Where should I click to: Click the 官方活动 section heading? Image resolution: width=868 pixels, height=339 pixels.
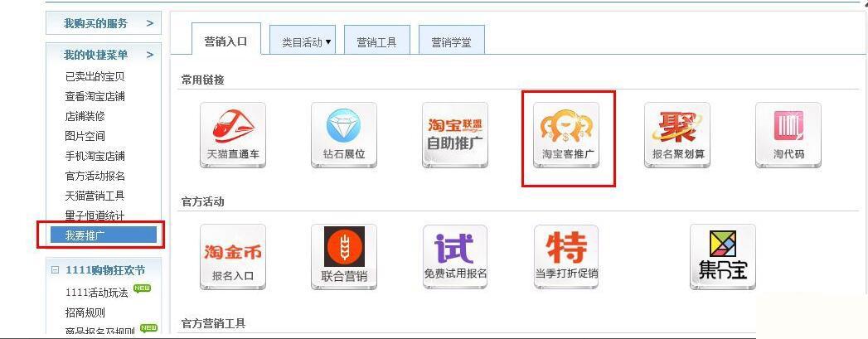202,201
